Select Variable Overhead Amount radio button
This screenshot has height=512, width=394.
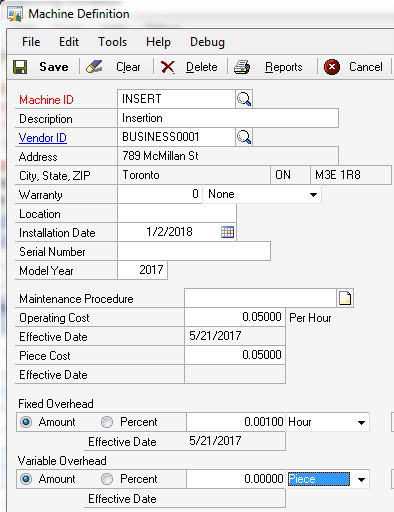[x=26, y=479]
